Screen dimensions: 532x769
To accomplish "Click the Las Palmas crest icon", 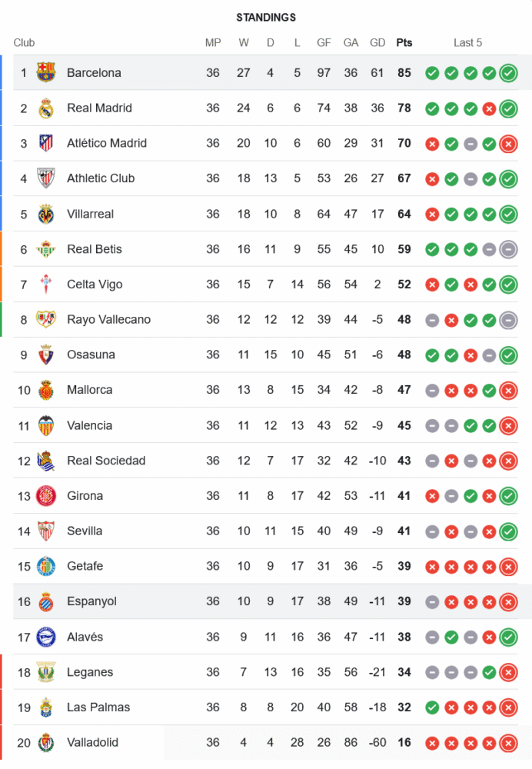I will point(46,707).
